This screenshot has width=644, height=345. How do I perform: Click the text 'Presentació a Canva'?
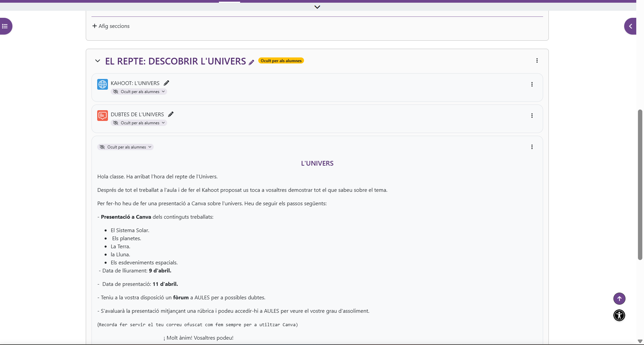[126, 217]
